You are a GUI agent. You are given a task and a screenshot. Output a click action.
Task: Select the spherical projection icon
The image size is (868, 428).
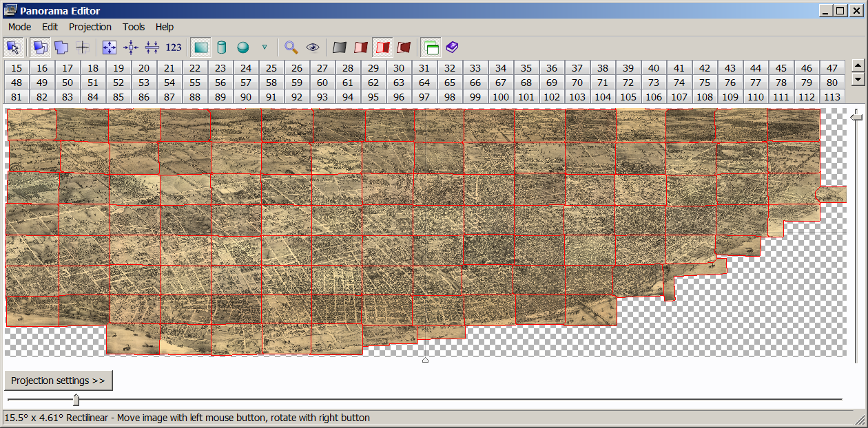click(x=242, y=47)
